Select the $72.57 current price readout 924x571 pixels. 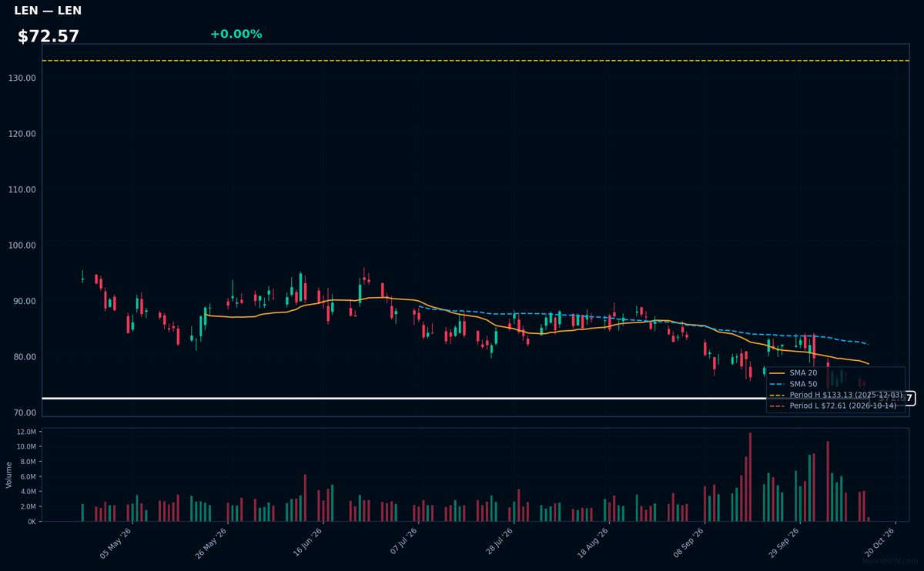click(x=49, y=36)
